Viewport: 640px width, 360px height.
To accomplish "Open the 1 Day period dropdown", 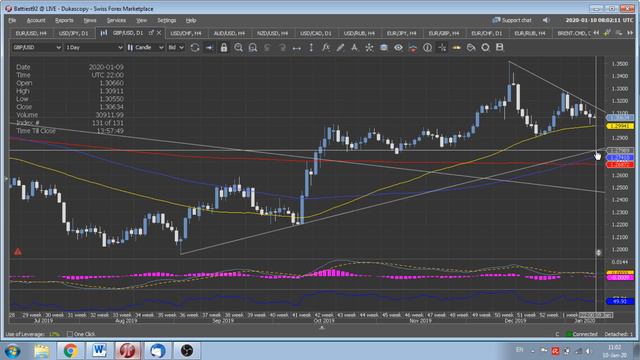I will (x=94, y=48).
